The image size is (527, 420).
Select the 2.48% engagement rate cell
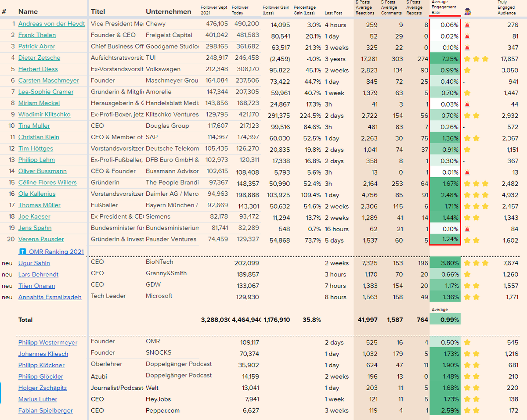(445, 195)
